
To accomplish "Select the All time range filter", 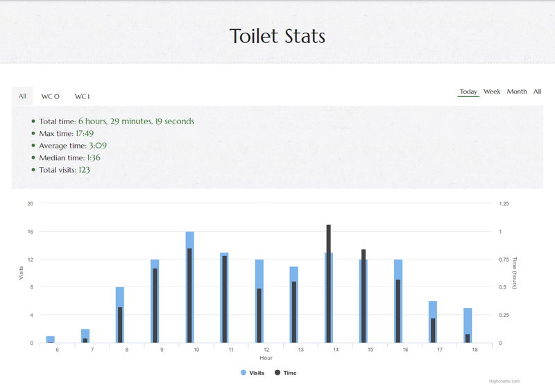I will 537,92.
